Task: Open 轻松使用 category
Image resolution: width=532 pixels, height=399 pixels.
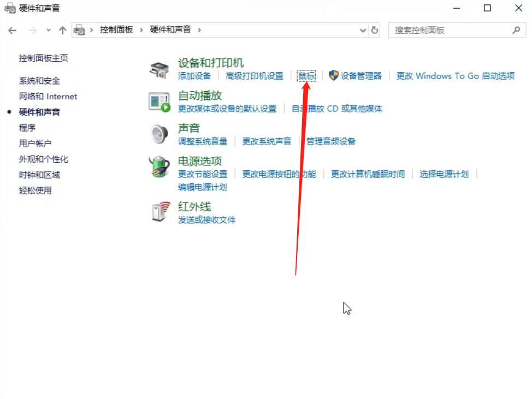Action: coord(36,190)
